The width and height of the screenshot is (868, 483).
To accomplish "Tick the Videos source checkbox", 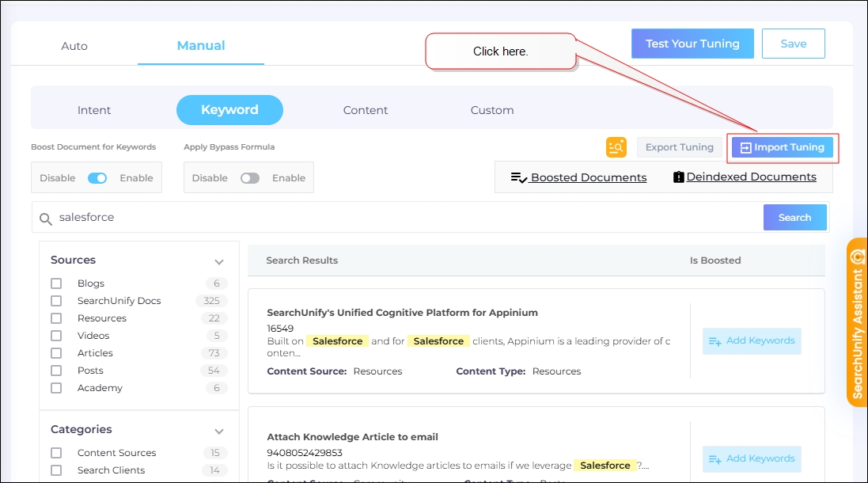I will coord(56,336).
